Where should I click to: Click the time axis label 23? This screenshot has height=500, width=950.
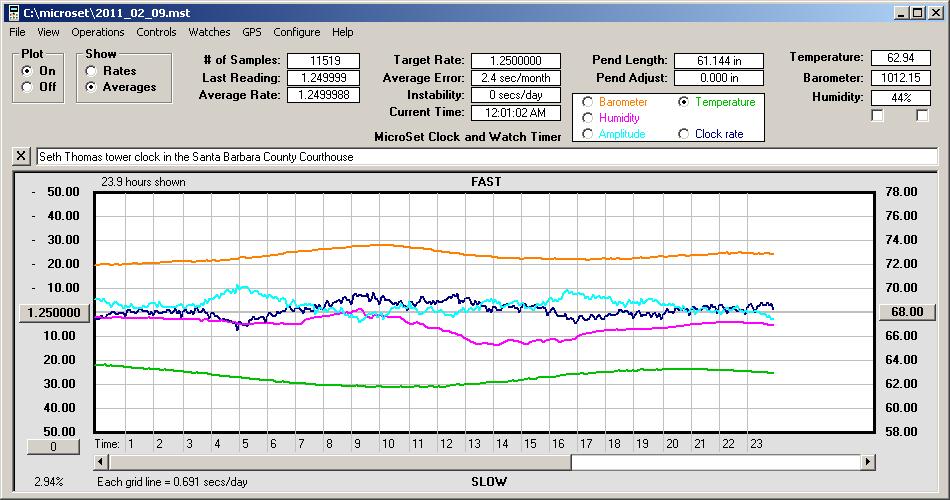coord(756,444)
